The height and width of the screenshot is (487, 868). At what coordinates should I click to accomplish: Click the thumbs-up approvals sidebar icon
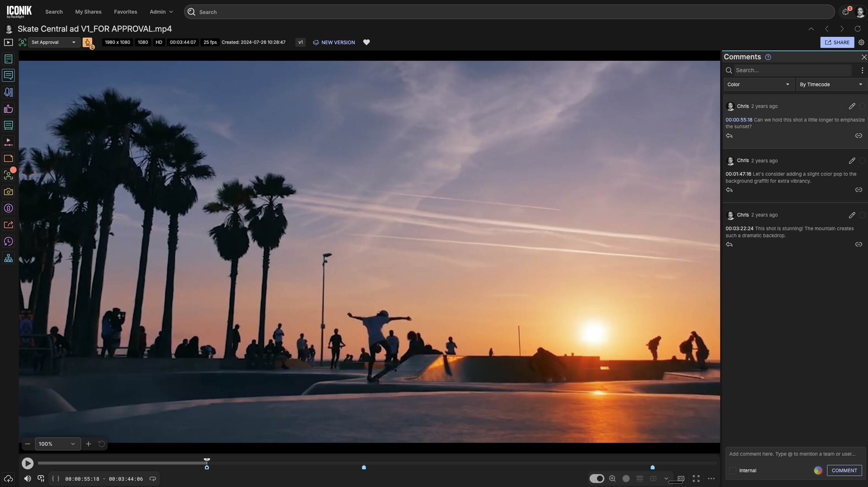[x=8, y=109]
